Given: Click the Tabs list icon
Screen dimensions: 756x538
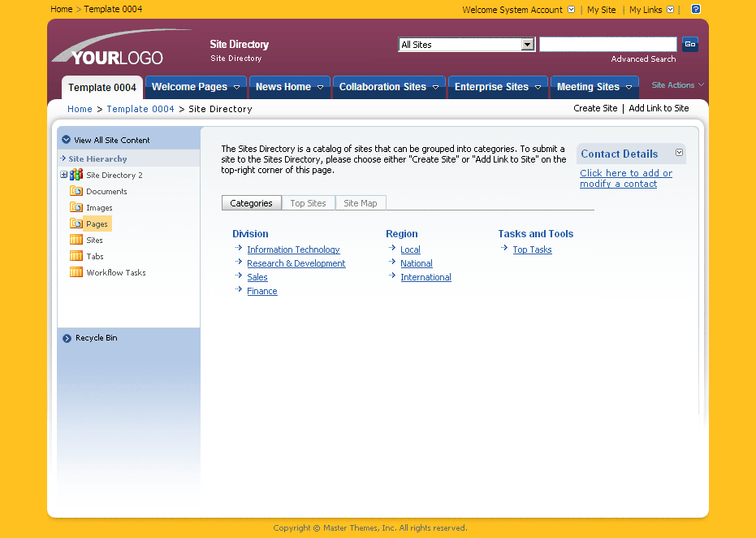Looking at the screenshot, I should pos(76,256).
